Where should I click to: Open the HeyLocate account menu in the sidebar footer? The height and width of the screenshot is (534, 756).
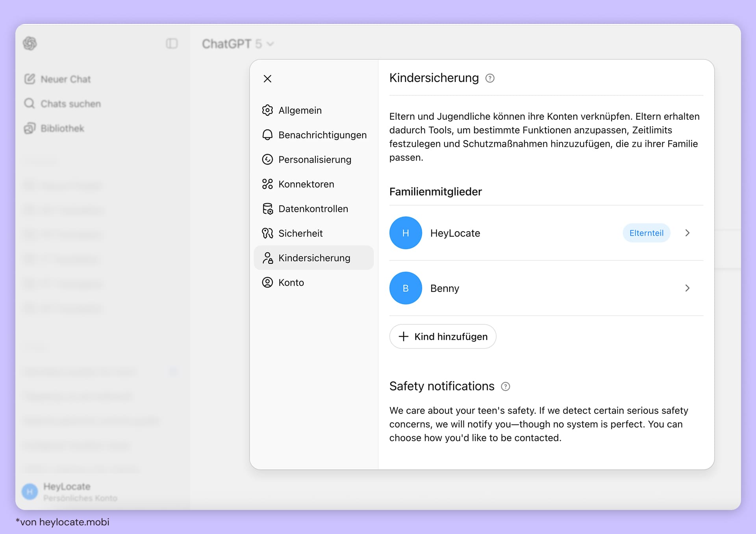(70, 491)
